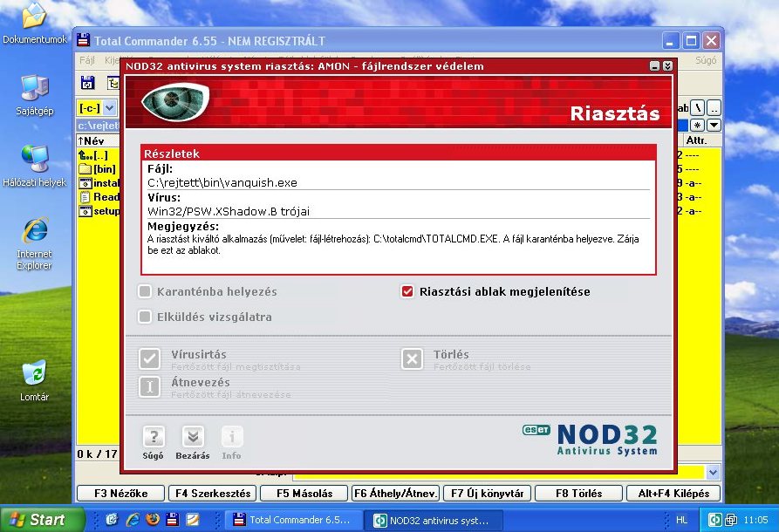The width and height of the screenshot is (779, 532).
Task: Select the setup file entry in file panel
Action: [x=99, y=210]
